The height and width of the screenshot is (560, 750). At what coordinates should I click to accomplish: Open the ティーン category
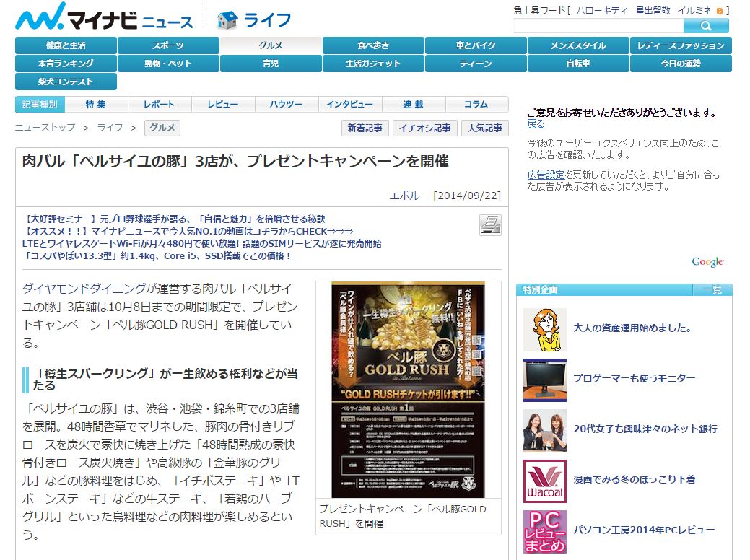[476, 64]
